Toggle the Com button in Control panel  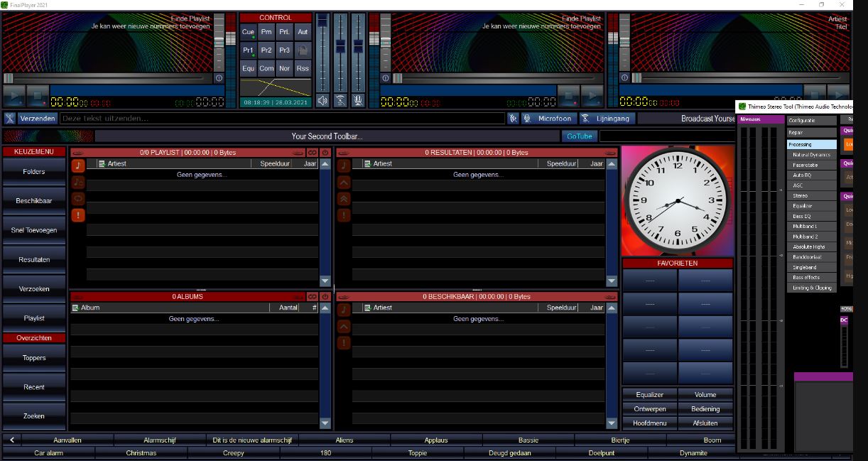coord(266,69)
